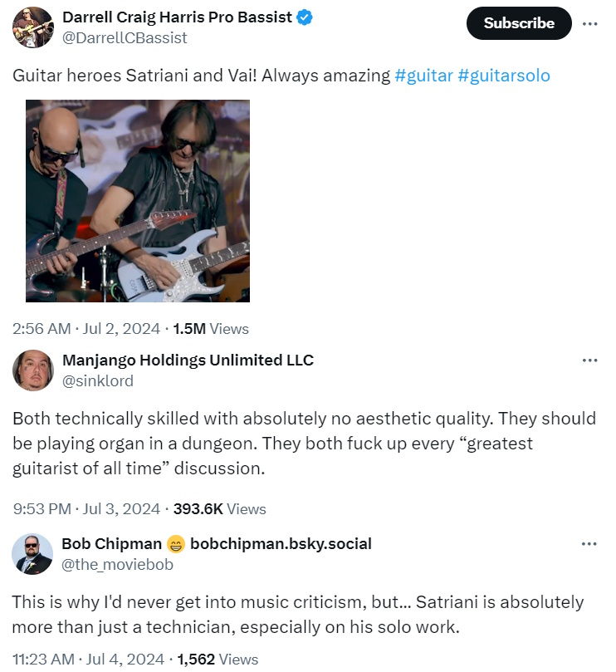Open the Bob Chipman profile avatar

click(33, 554)
